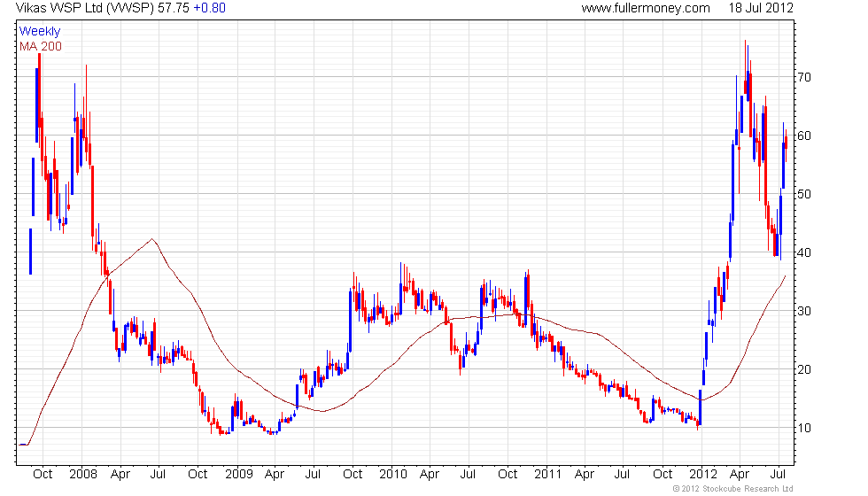Screen dimensions: 868x496
Task: Click the price change value "+0.80"
Action: point(209,8)
